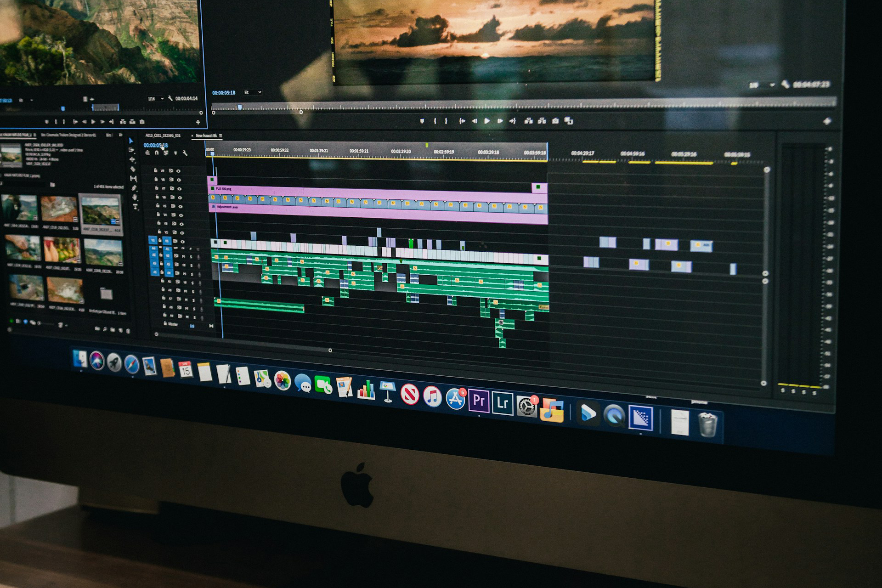882x588 pixels.
Task: Toggle the timeline Snap magnet icon
Action: (157, 153)
